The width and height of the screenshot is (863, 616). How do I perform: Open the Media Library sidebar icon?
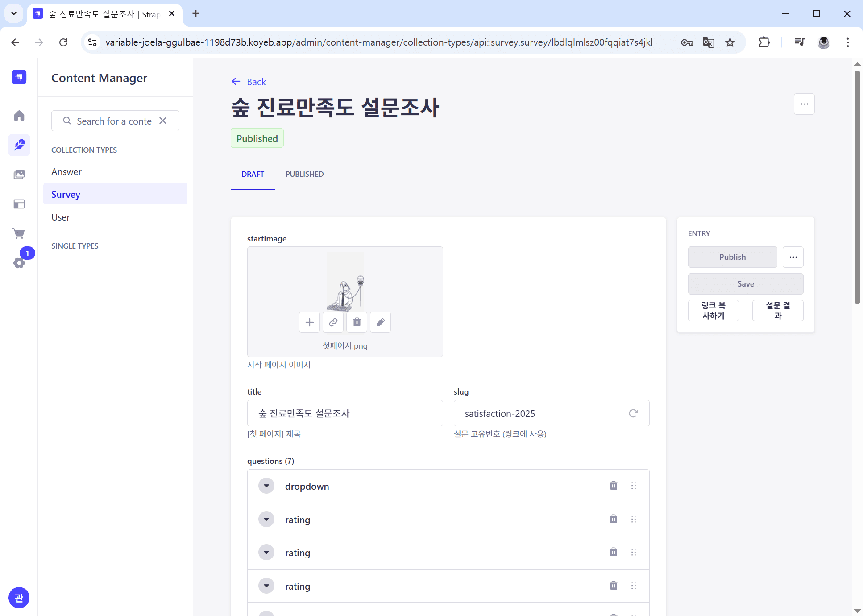pyautogui.click(x=19, y=175)
